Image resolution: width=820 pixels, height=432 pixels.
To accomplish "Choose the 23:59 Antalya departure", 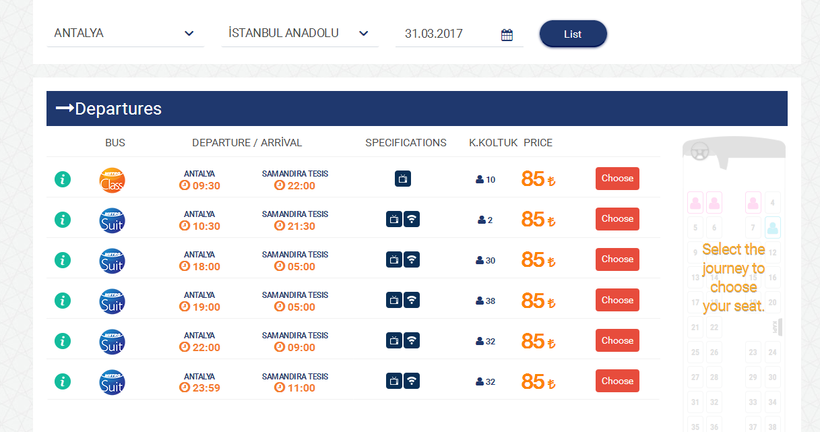I will 617,381.
